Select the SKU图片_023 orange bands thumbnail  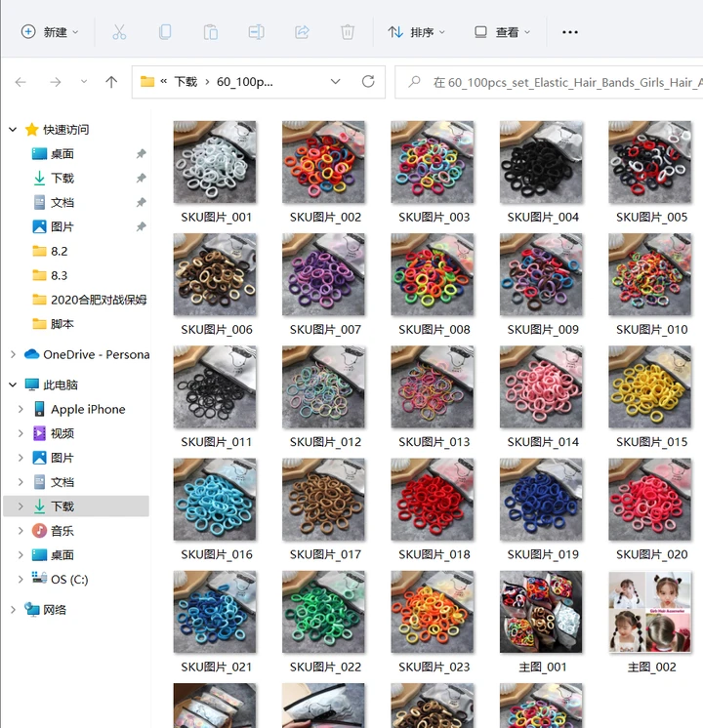coord(433,612)
